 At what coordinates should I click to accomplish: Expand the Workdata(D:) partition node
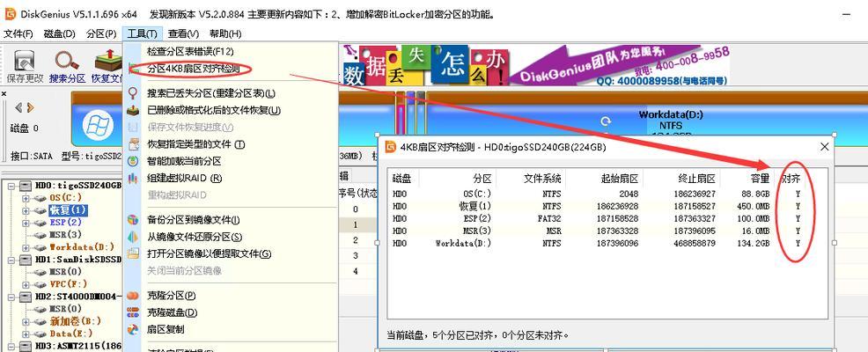pyautogui.click(x=26, y=247)
